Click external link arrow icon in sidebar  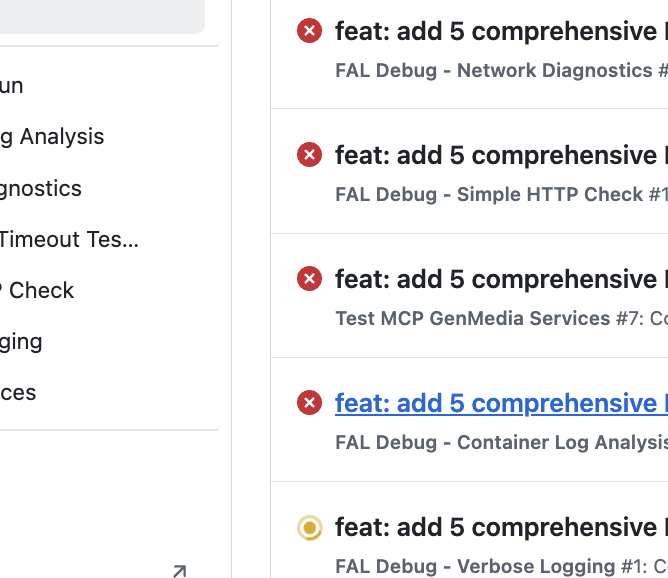(180, 571)
